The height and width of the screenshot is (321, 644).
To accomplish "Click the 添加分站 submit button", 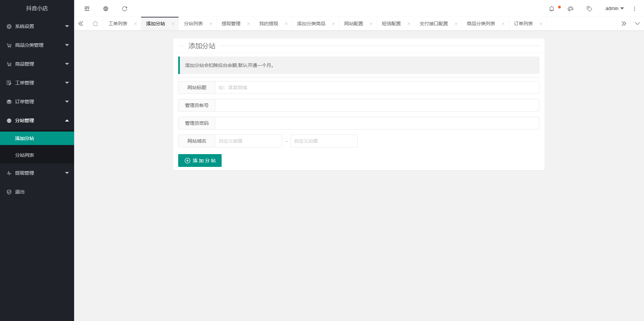I will pos(199,160).
